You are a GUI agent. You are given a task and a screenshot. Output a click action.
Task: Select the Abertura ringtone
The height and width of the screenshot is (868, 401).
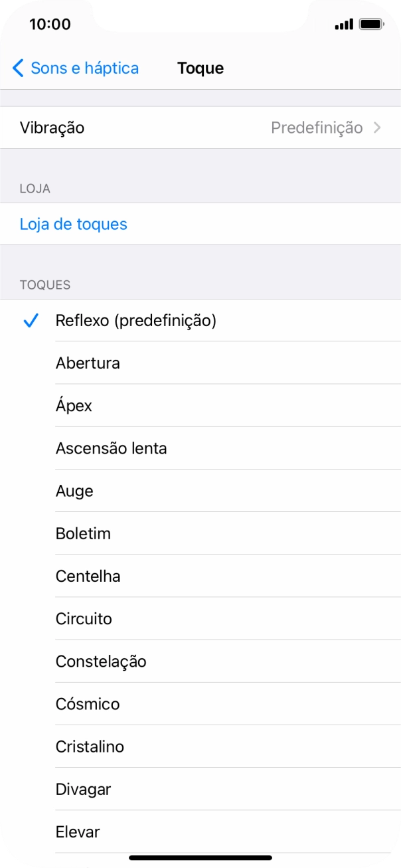(87, 363)
